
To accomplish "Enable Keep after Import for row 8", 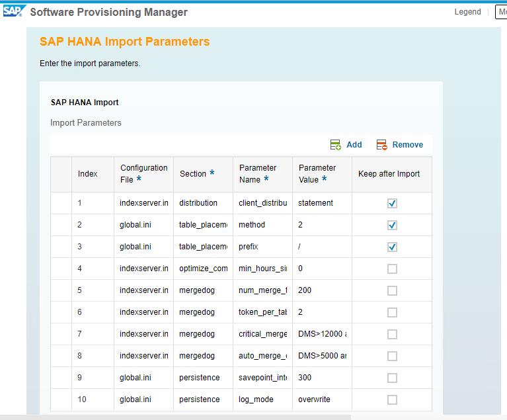I will (x=392, y=356).
